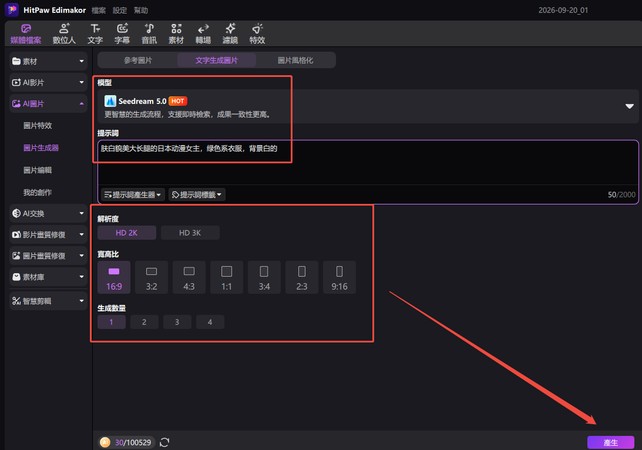The height and width of the screenshot is (450, 642).
Task: Switch to the 參考圖片 tab
Action: coord(138,60)
